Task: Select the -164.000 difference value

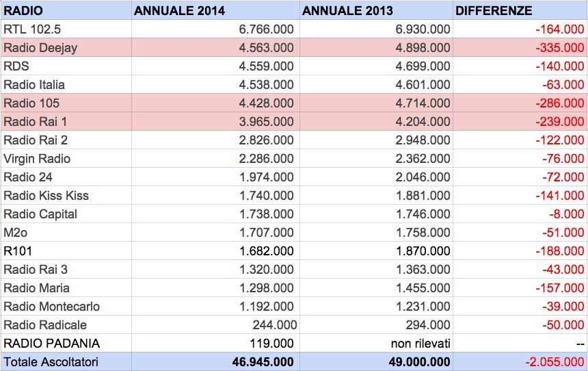Action: tap(560, 29)
